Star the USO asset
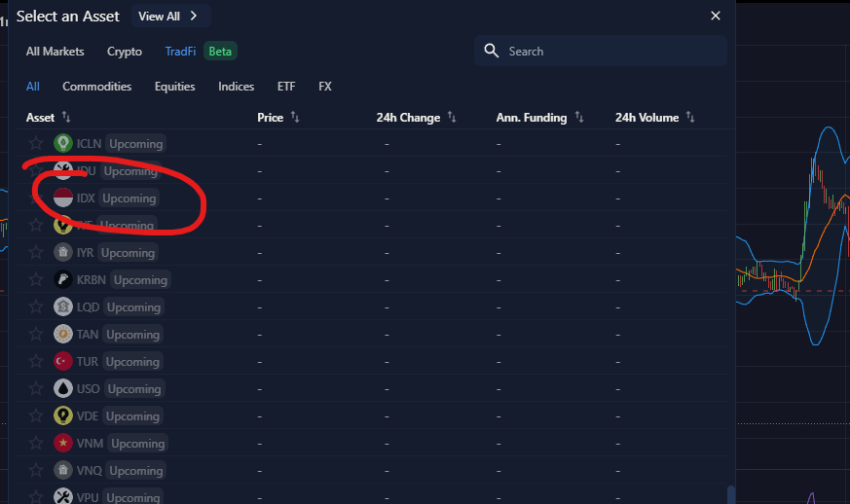Screen dimensions: 850x504 [x=36, y=388]
